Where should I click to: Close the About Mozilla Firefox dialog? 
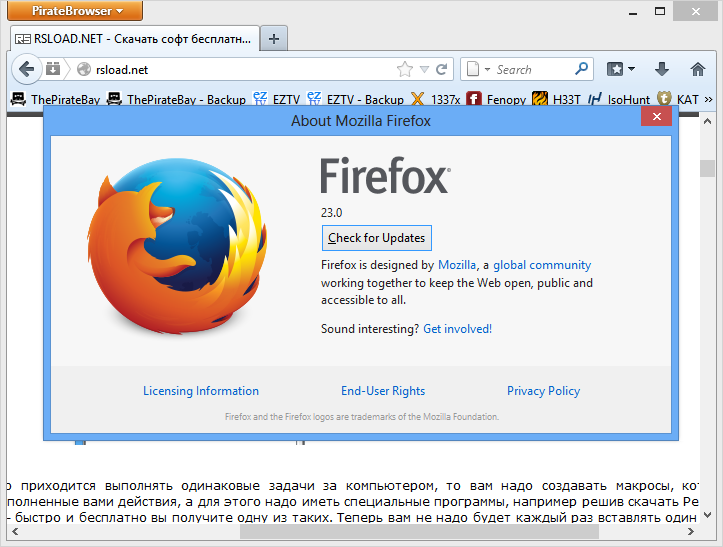tap(657, 116)
